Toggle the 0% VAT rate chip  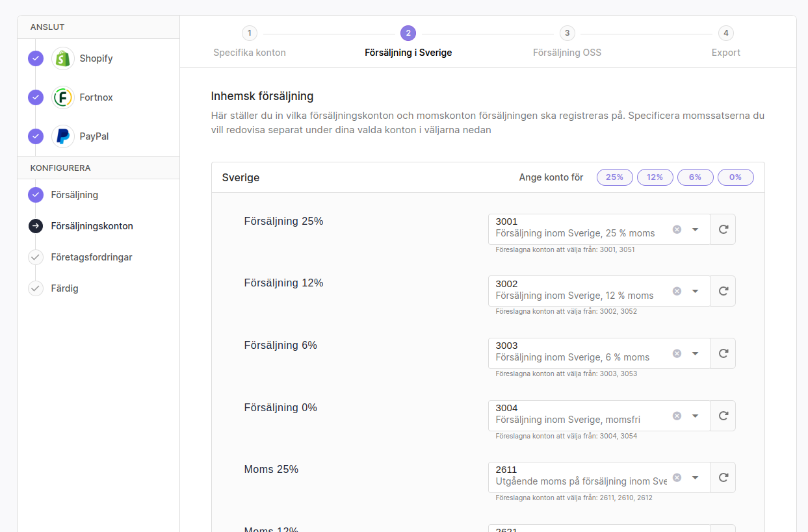735,177
